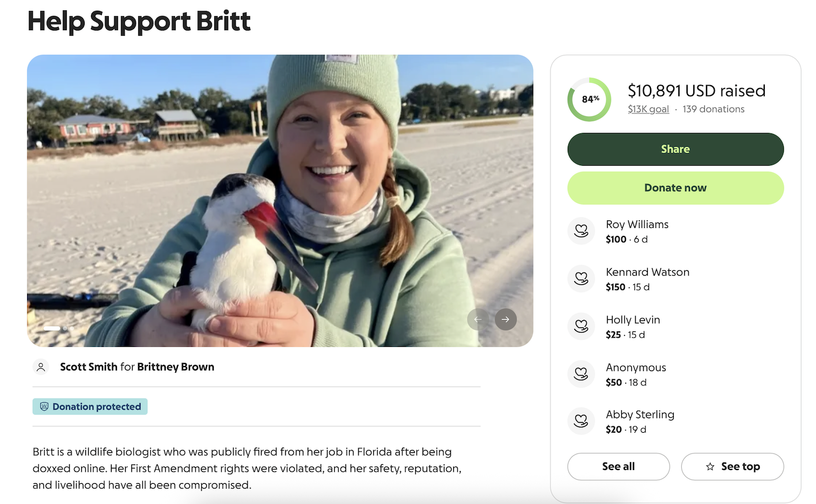Click the Scott Smith organizer name

click(x=89, y=367)
